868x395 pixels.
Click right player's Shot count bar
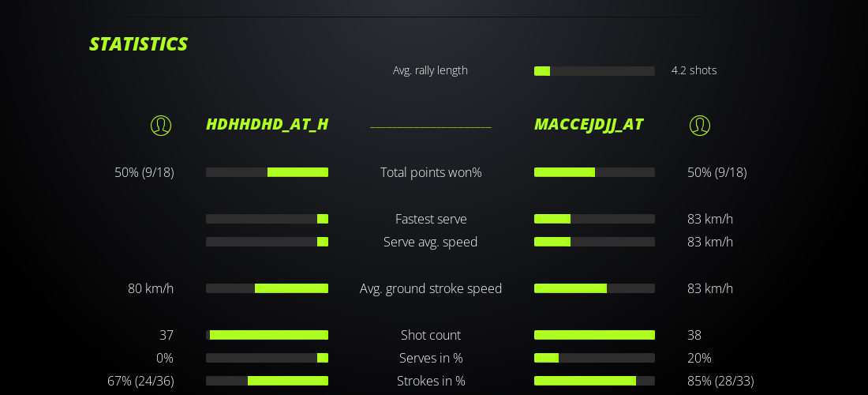[594, 335]
